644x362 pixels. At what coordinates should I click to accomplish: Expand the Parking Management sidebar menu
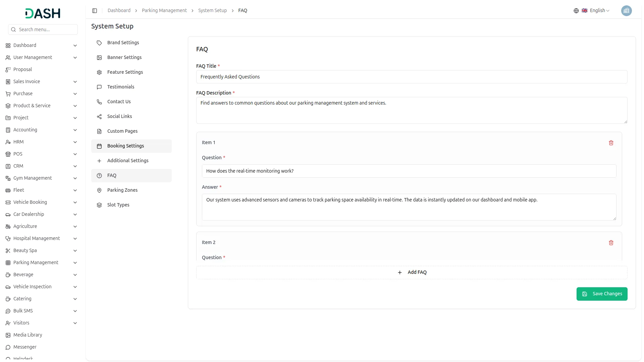[x=36, y=263]
